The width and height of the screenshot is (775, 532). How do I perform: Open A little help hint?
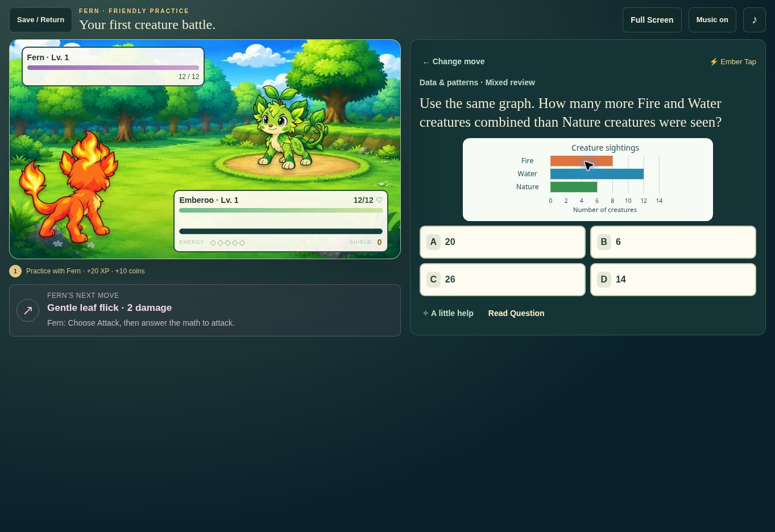click(447, 313)
